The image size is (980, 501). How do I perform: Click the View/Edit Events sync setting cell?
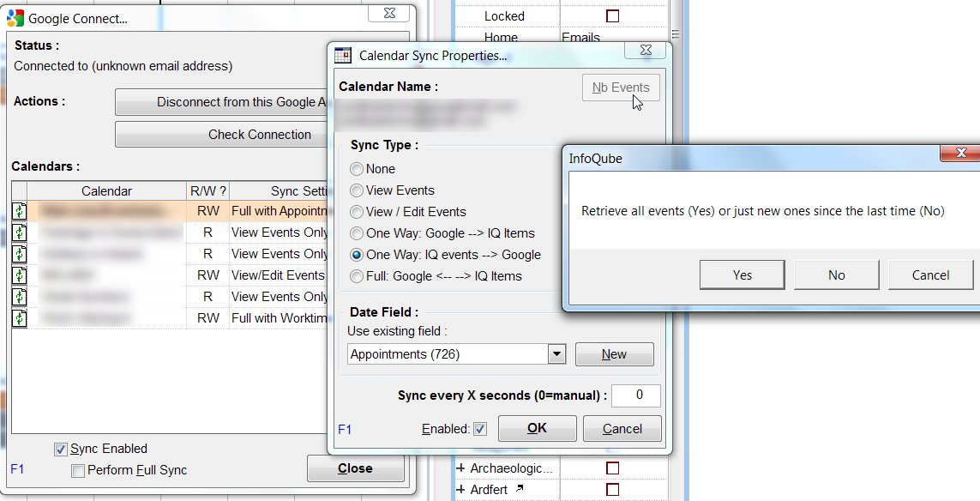(x=279, y=275)
